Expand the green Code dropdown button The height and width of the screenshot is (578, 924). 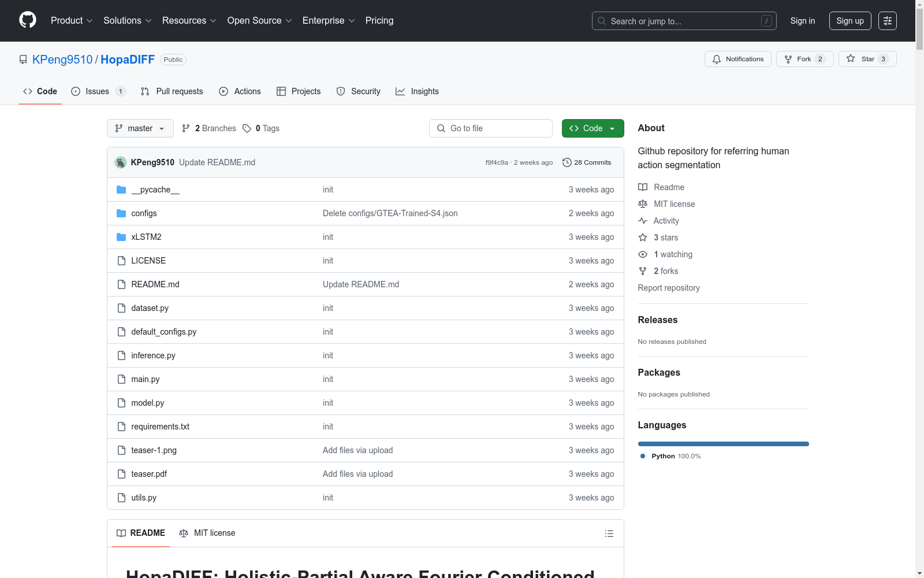(593, 128)
